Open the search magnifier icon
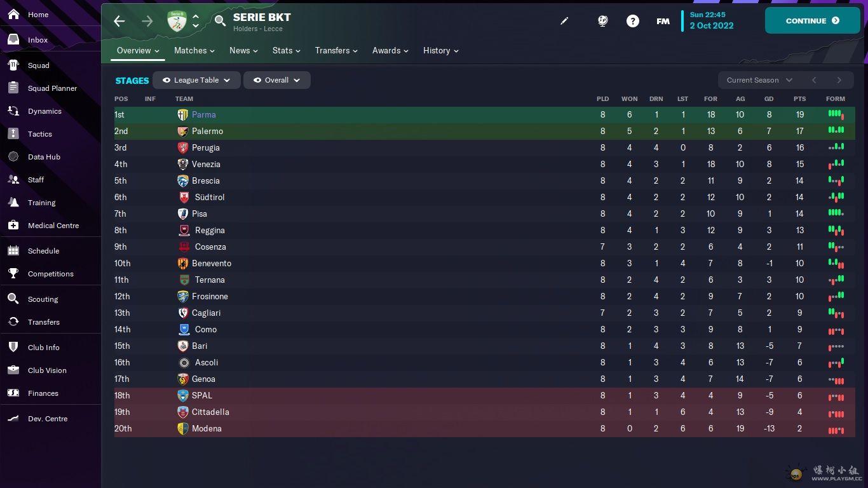868x488 pixels. (x=220, y=21)
